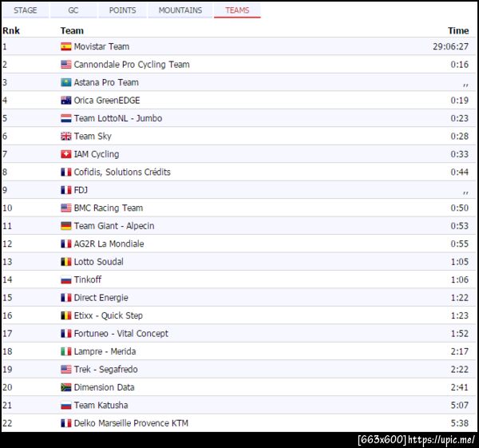Click the Kazakhstan flag beside Astana Pro Team
Viewport: 479px width, 448px height.
tap(66, 82)
